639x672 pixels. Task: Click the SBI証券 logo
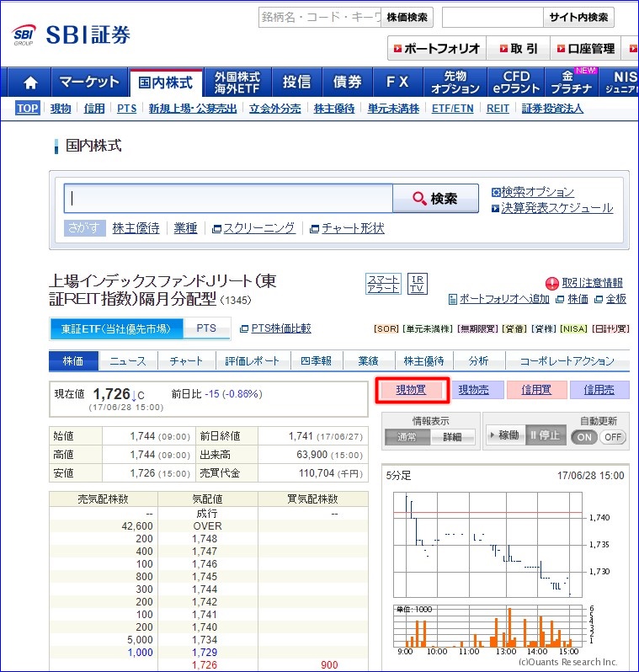click(x=72, y=35)
